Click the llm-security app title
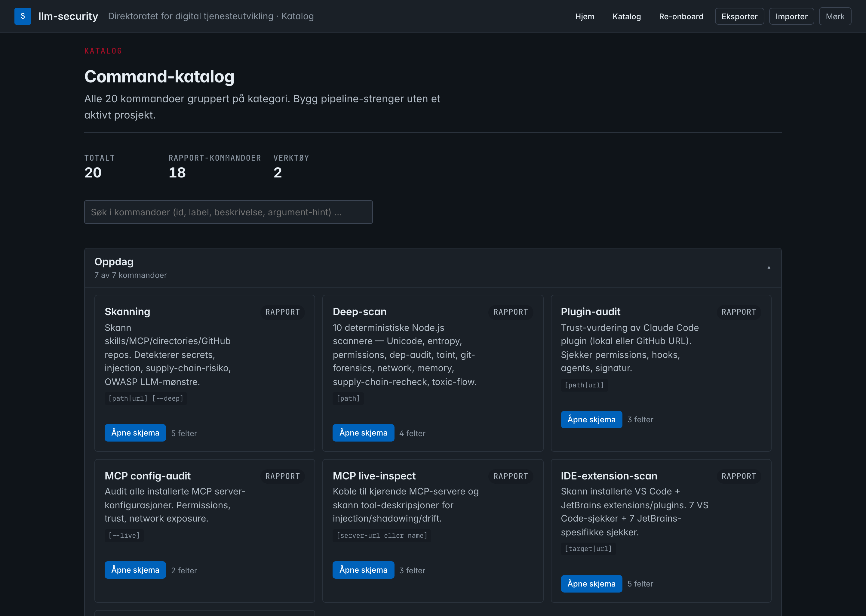The width and height of the screenshot is (866, 616). click(68, 16)
